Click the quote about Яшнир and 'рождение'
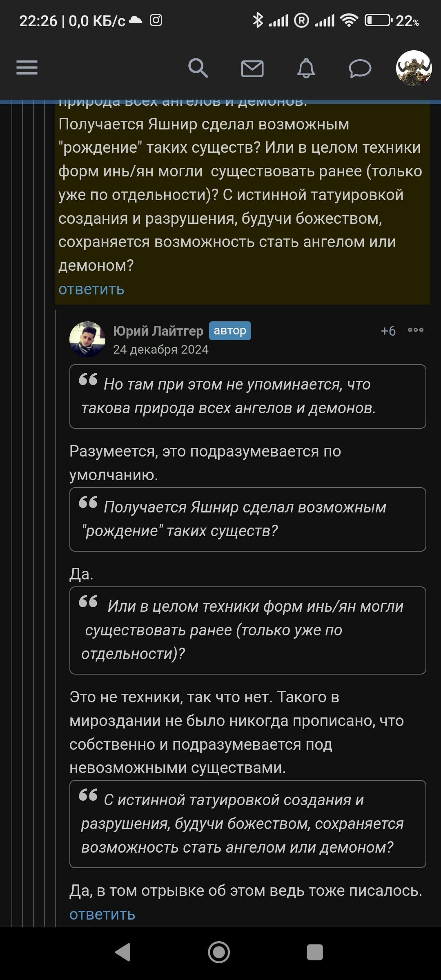 (247, 519)
